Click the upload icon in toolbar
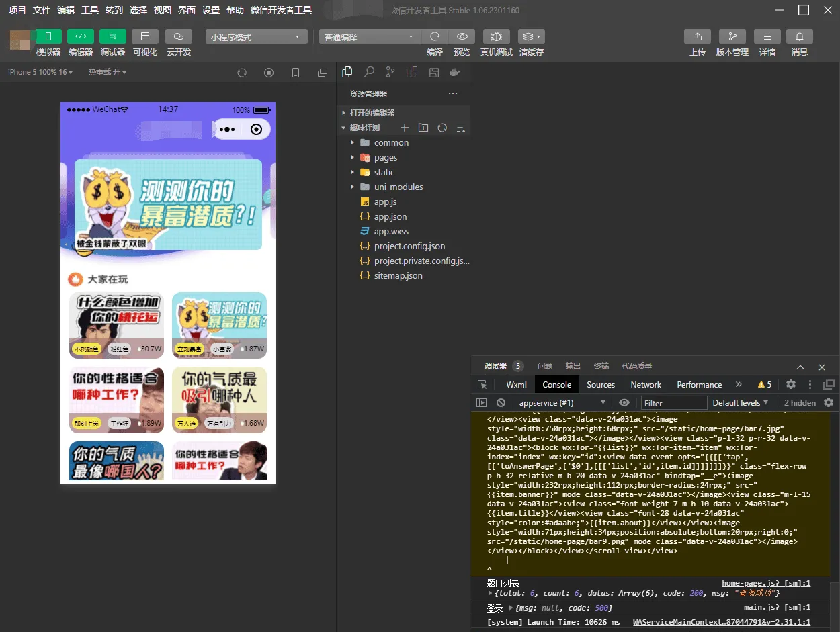840x632 pixels. click(x=697, y=36)
